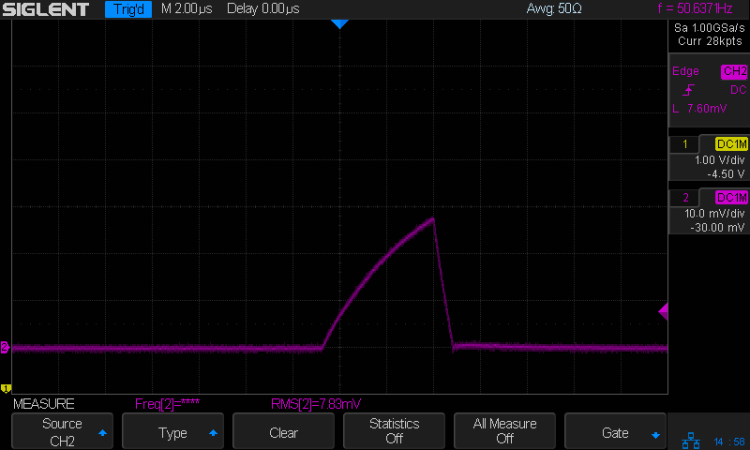
Task: Click the magenta DC1M badge of channel 2
Action: pos(732,196)
